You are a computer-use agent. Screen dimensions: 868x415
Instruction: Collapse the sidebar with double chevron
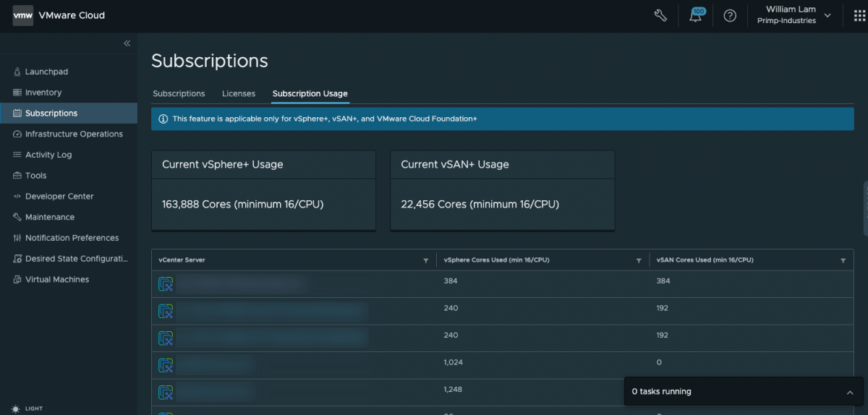click(x=127, y=43)
